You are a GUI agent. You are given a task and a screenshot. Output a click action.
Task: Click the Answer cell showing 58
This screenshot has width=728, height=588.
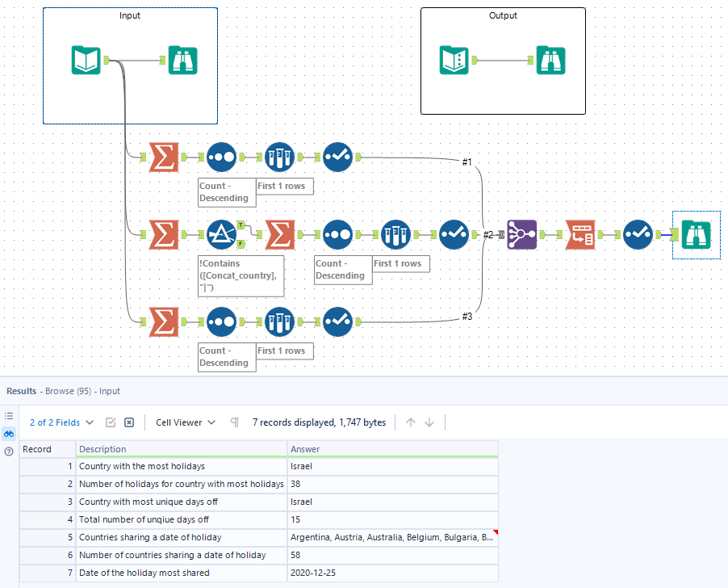tap(393, 555)
